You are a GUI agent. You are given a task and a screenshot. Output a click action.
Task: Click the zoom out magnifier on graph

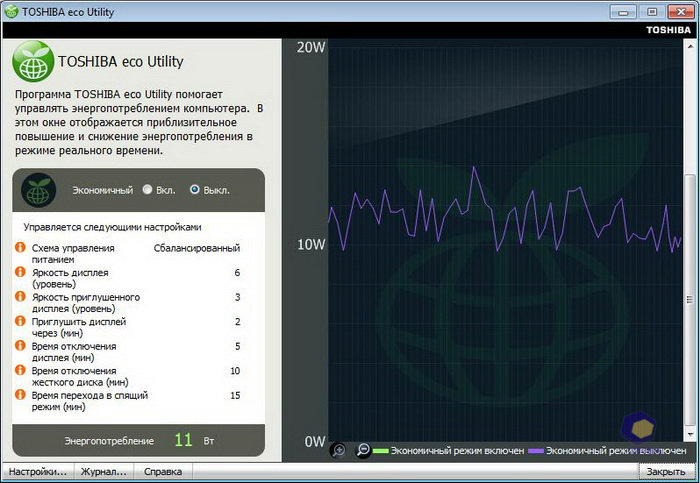tap(363, 451)
